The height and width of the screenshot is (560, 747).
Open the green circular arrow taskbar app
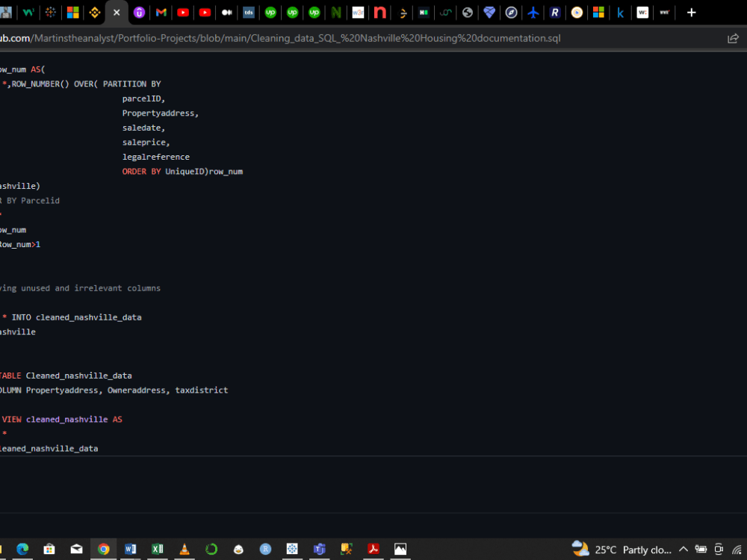[211, 549]
